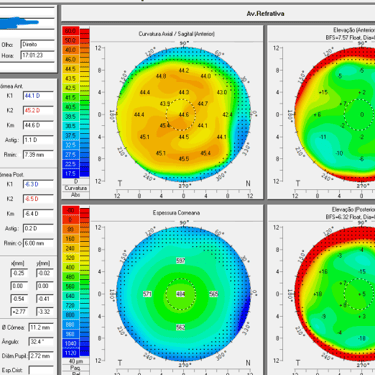Click the Elevação (Anterior) map title

tap(354, 30)
